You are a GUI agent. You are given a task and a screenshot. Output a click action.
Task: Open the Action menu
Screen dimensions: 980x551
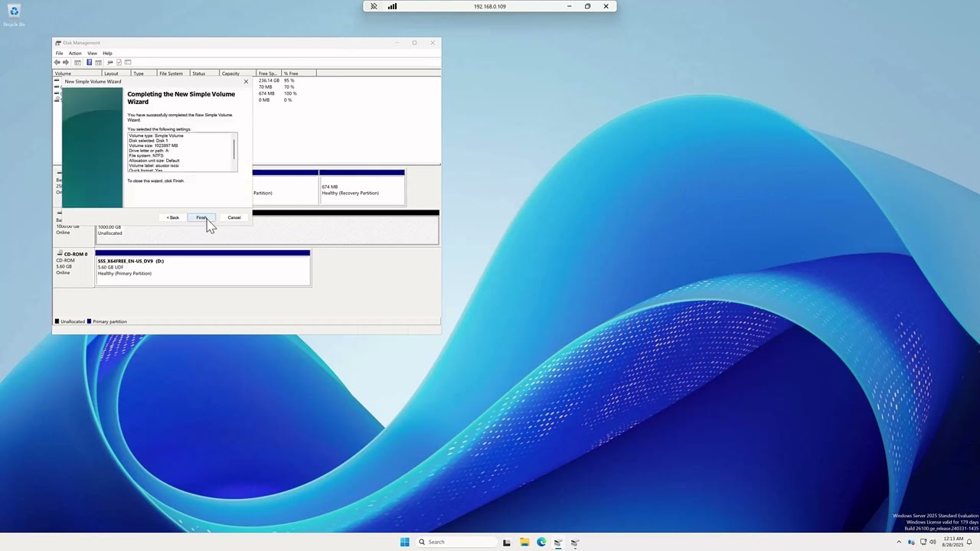coord(75,54)
